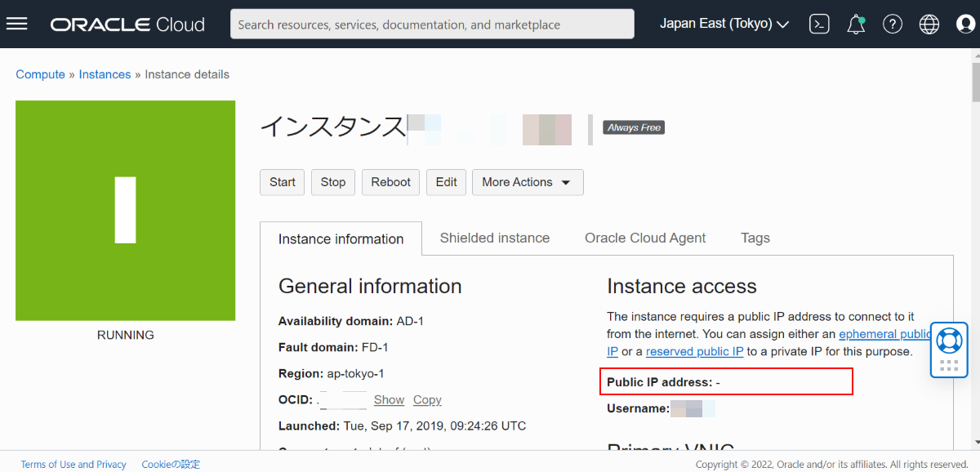Open the announcements bell icon
This screenshot has width=980, height=472.
pyautogui.click(x=856, y=24)
